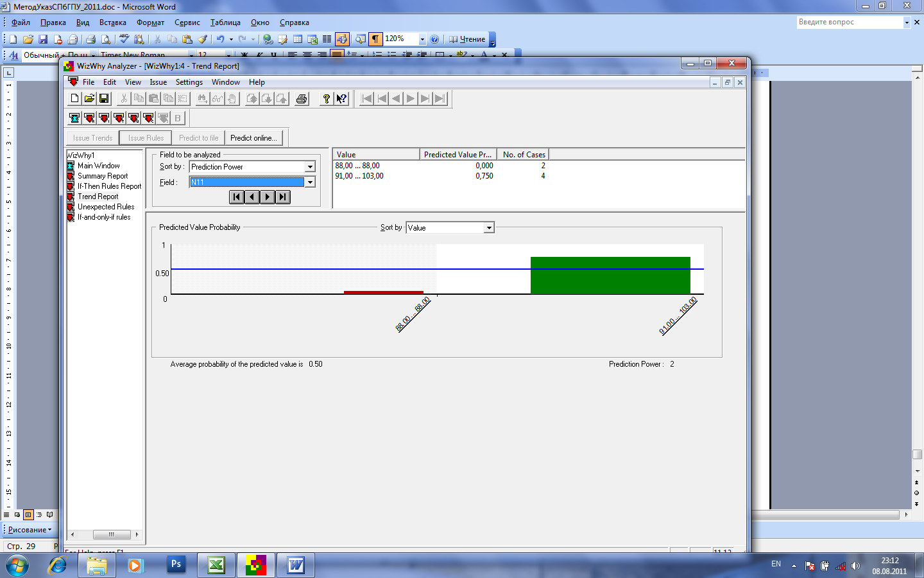Screen dimensions: 924x578
Task: Click the Word Spelling check icon
Action: [x=124, y=39]
